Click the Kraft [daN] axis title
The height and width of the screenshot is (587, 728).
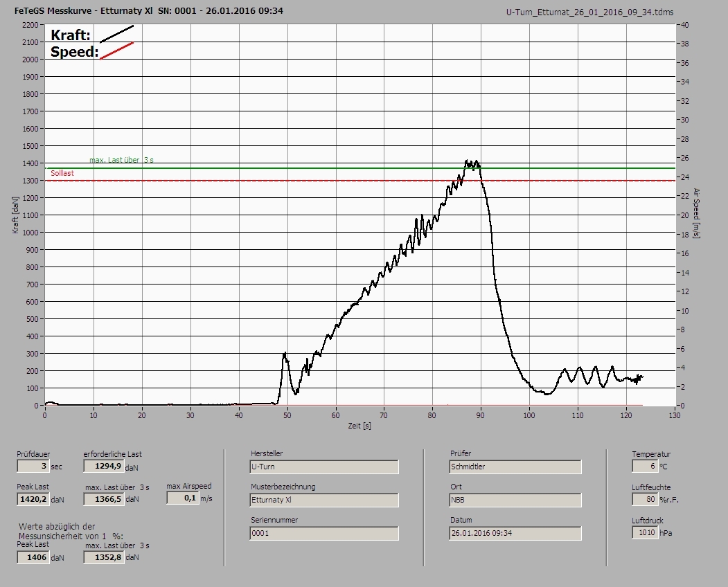coord(16,215)
